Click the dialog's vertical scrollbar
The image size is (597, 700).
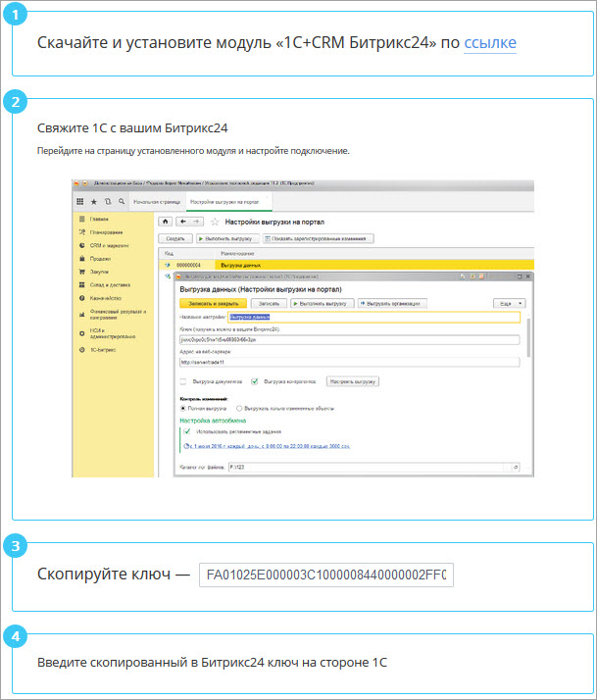coord(529,337)
